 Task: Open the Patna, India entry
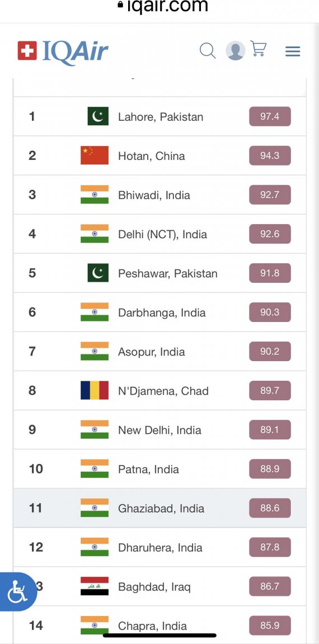148,469
